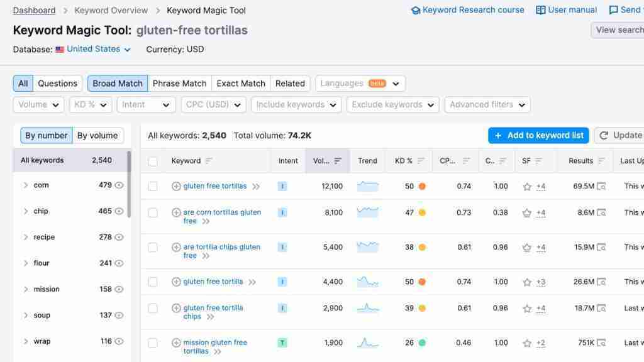644x362 pixels.
Task: Expand the 'mission' keyword group
Action: click(x=25, y=289)
